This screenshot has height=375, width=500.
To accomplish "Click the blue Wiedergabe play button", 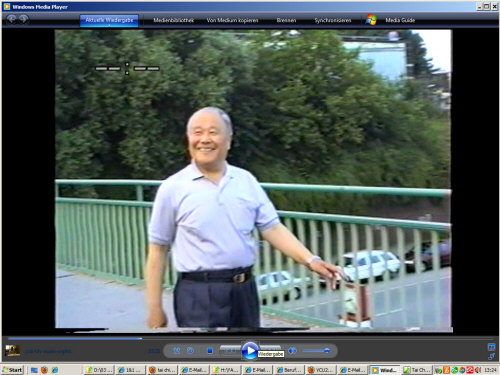I will coord(250,351).
